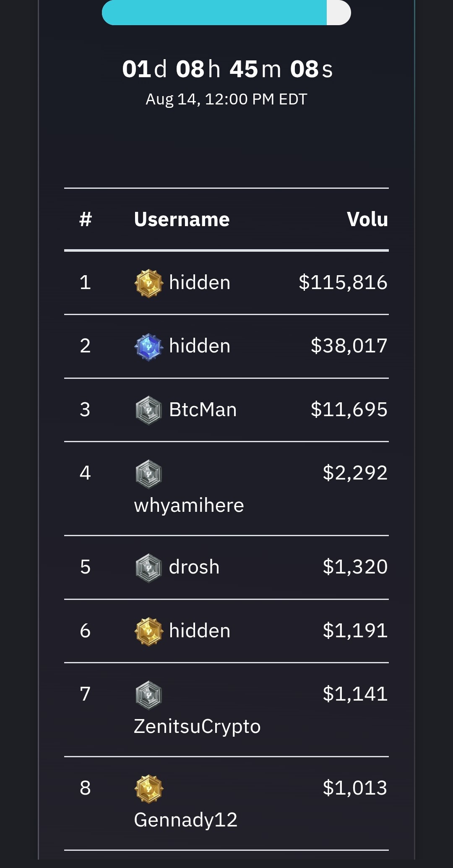Open whyamihere's profile name
453x868 pixels.
point(189,506)
